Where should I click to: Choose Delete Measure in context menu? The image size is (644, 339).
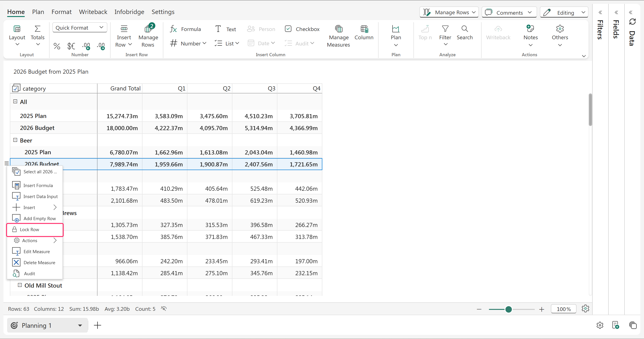pos(39,262)
